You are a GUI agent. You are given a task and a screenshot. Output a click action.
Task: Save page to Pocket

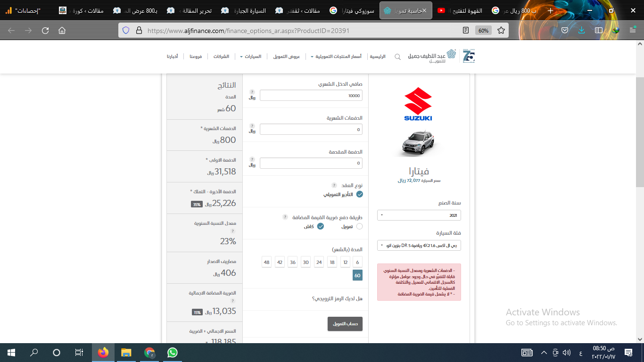[565, 31]
